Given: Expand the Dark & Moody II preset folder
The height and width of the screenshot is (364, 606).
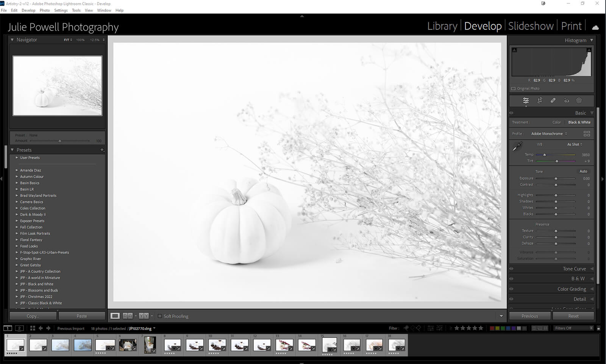Looking at the screenshot, I should click(17, 214).
